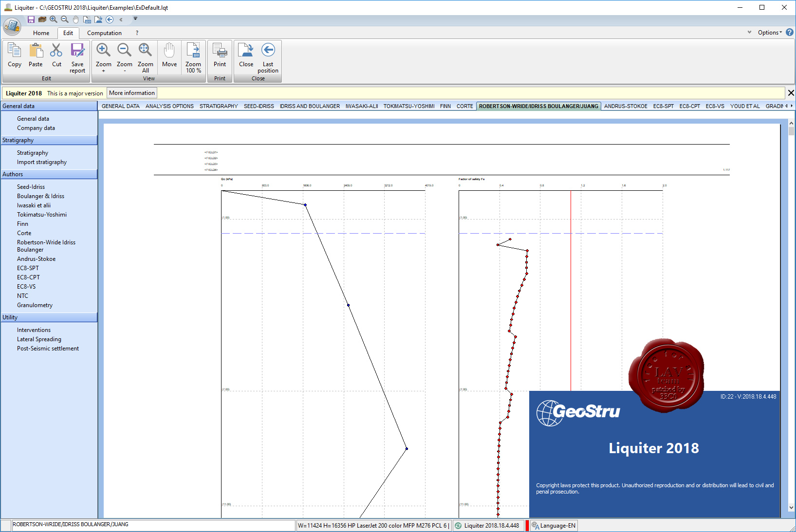Click the Zoom 100 % ribbon button

point(193,58)
